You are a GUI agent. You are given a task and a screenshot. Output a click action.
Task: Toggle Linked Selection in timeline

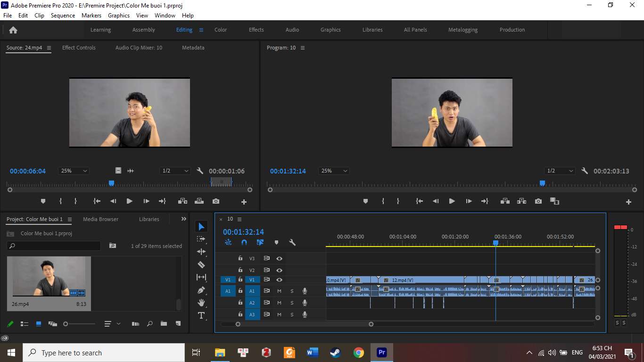(x=260, y=242)
